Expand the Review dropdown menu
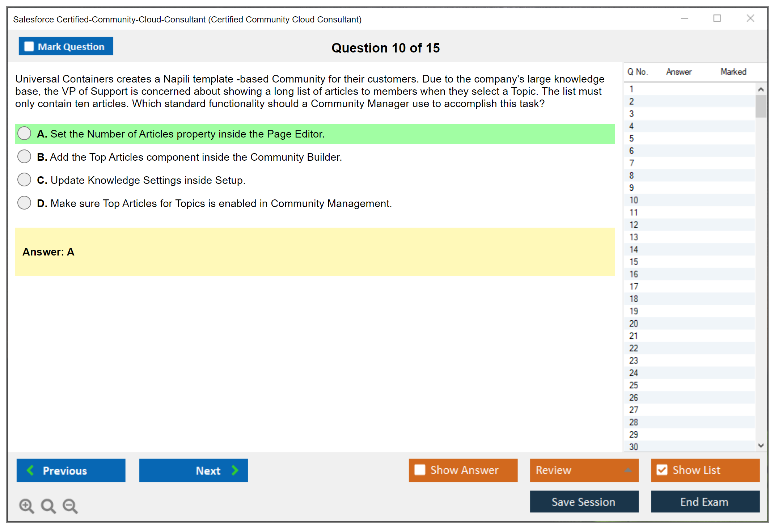This screenshot has height=532, width=778. tap(628, 470)
